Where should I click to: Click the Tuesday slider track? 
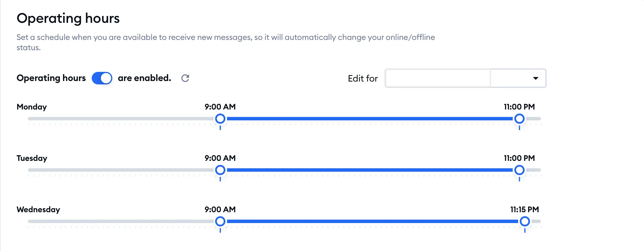tap(370, 170)
